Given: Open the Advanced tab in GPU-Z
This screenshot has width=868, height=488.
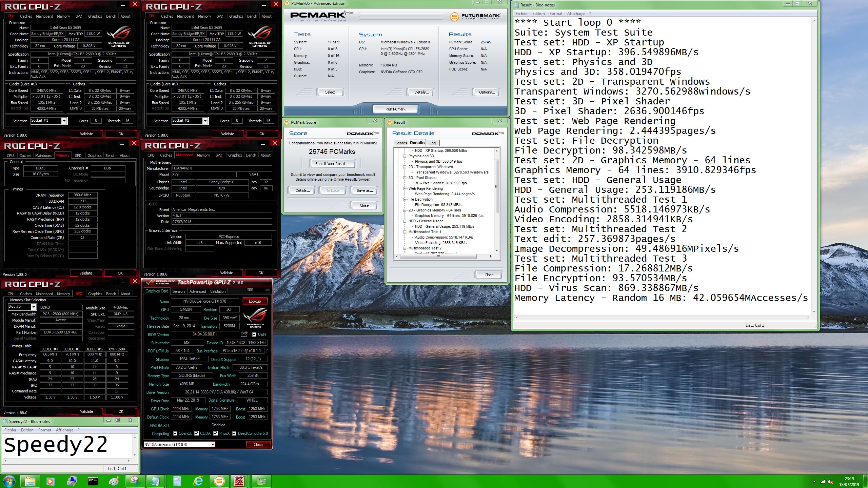Looking at the screenshot, I should click(x=198, y=291).
